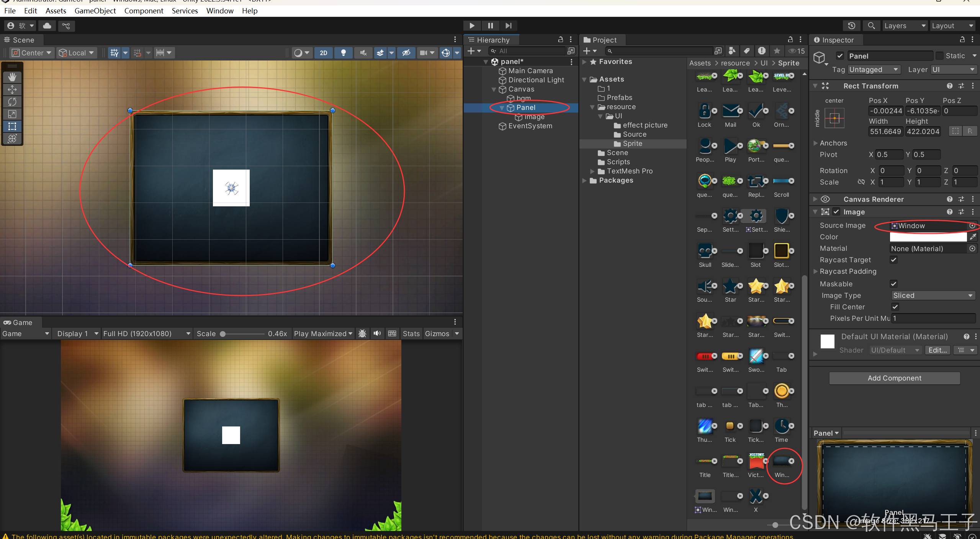Select the Rect tool in Scene toolbar
This screenshot has height=539, width=980.
12,126
